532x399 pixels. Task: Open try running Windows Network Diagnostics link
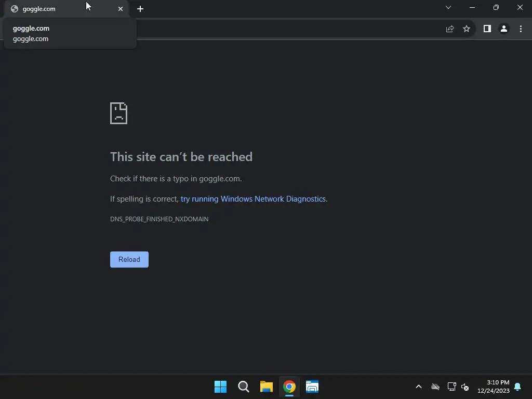(253, 199)
